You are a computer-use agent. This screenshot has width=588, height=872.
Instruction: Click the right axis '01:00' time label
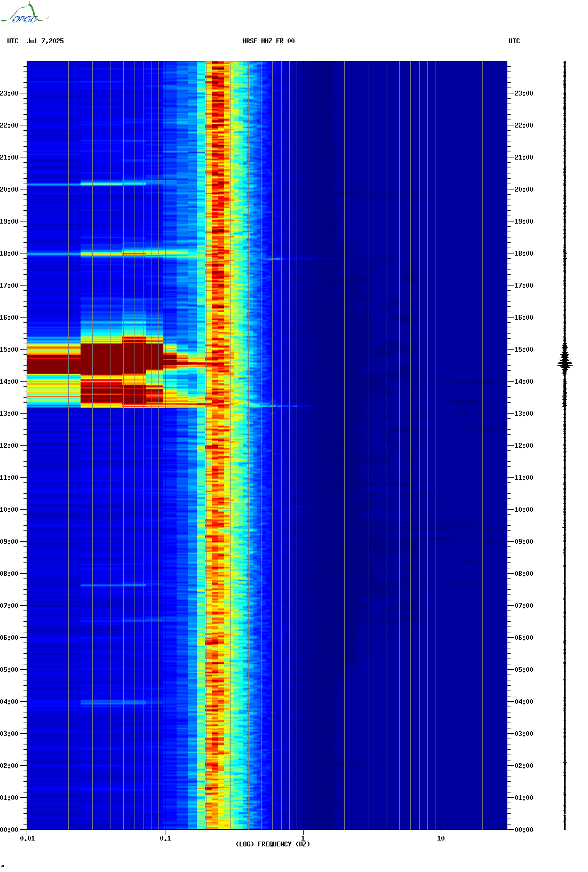[x=524, y=798]
